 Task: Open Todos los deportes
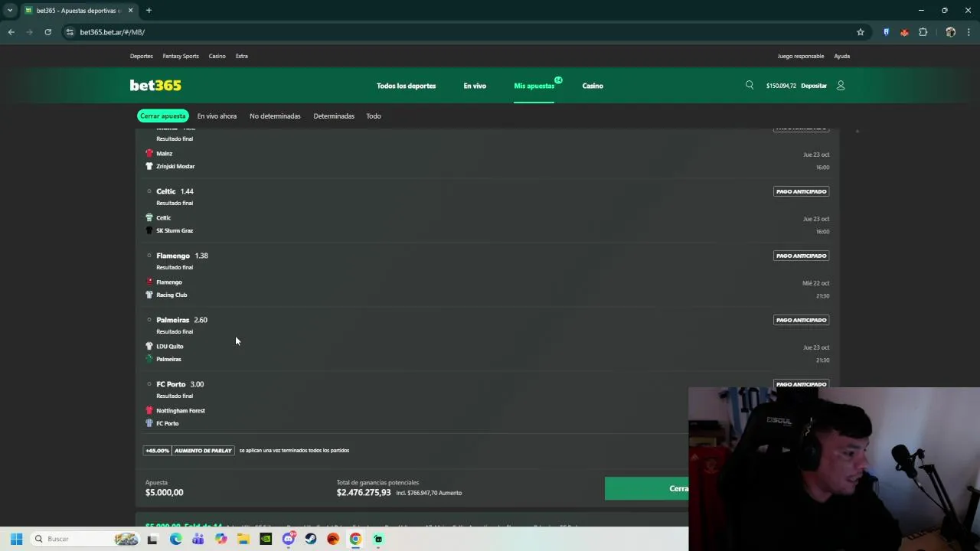[406, 86]
